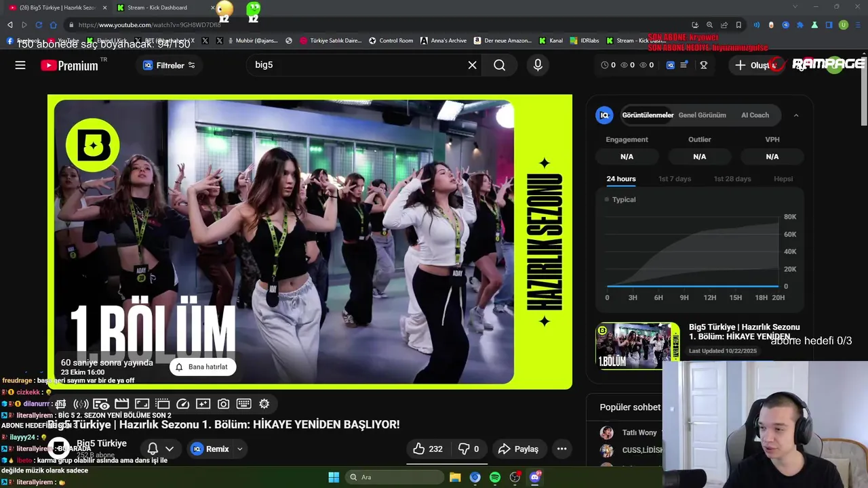Open Control Room bookmark

[391, 41]
